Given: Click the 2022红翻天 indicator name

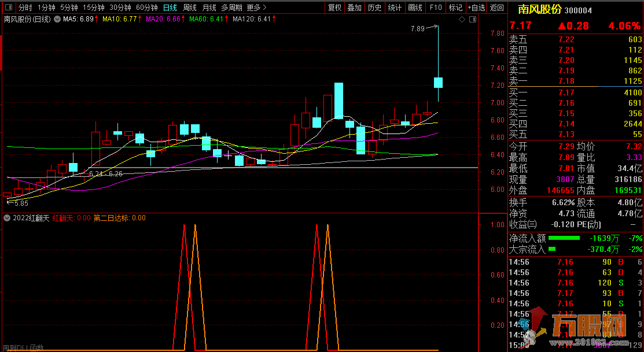Looking at the screenshot, I should (x=31, y=218).
